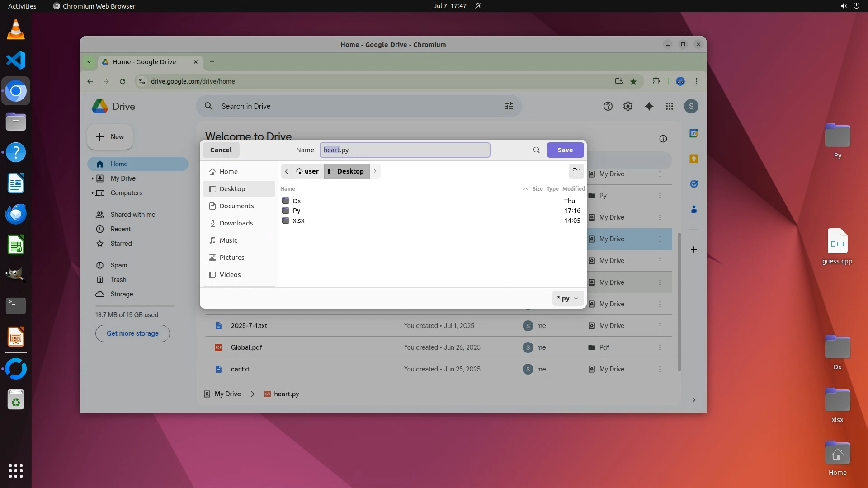868x488 pixels.
Task: Open the Chromium extensions puzzle icon
Action: [x=656, y=81]
